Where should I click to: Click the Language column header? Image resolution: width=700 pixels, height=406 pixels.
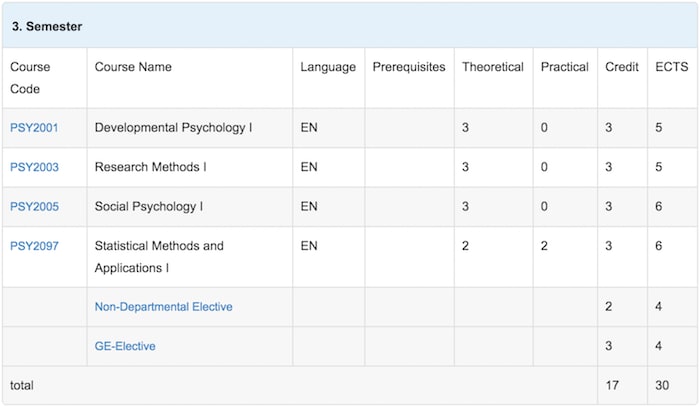tap(328, 67)
